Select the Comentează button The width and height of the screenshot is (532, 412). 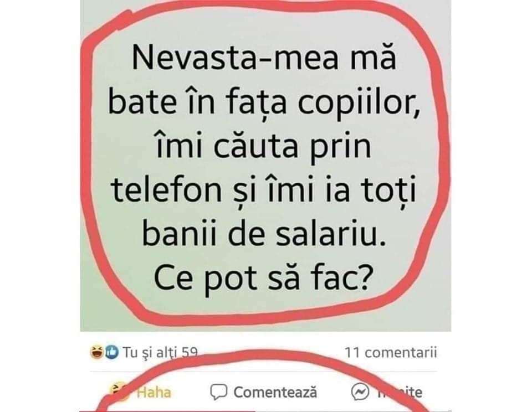264,392
